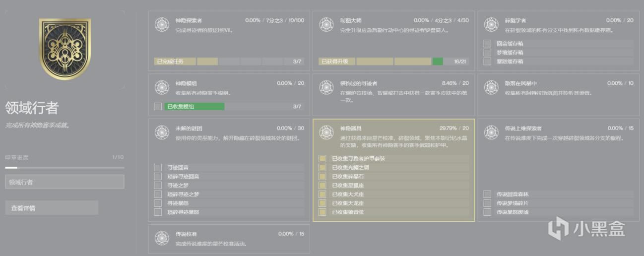Toggle the 寻迹之梦 checkbox
Viewport: 644px width, 256px height.
[x=158, y=186]
